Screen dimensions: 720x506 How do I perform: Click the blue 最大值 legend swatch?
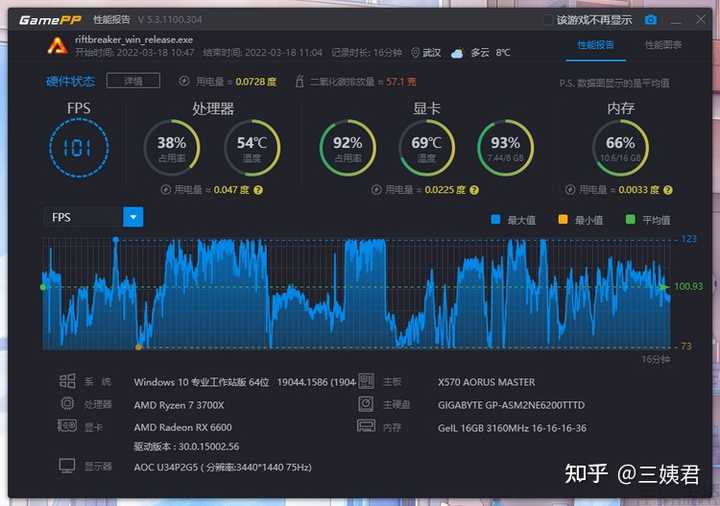coord(495,219)
